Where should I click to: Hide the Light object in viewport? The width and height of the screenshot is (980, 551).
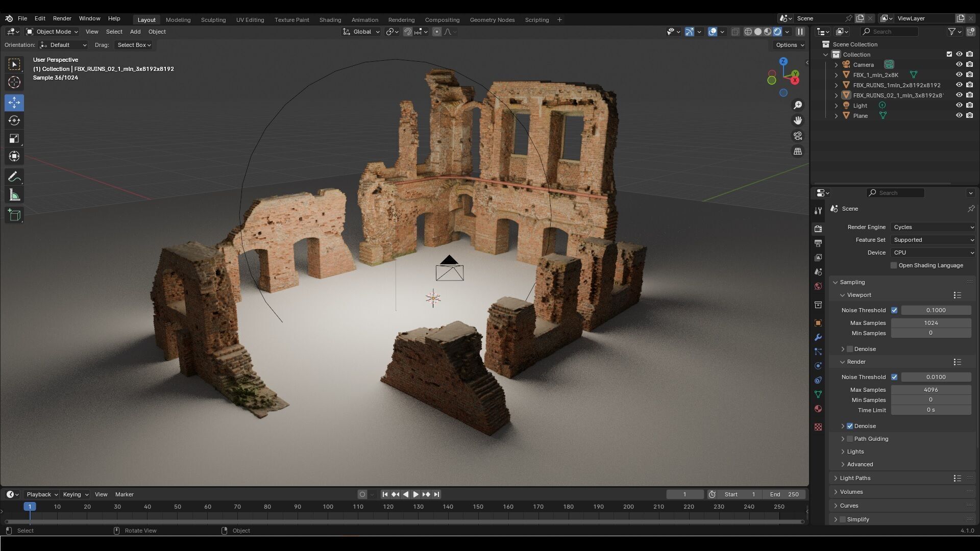959,106
